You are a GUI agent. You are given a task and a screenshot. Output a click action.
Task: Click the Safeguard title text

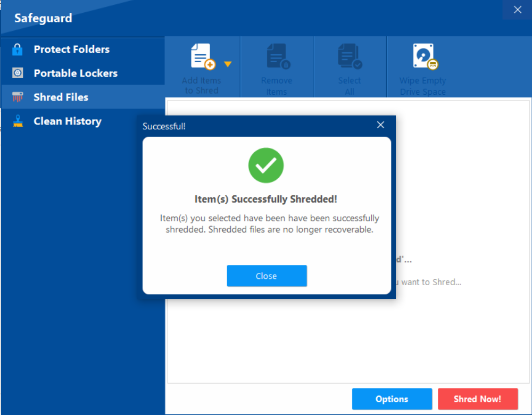pyautogui.click(x=43, y=18)
